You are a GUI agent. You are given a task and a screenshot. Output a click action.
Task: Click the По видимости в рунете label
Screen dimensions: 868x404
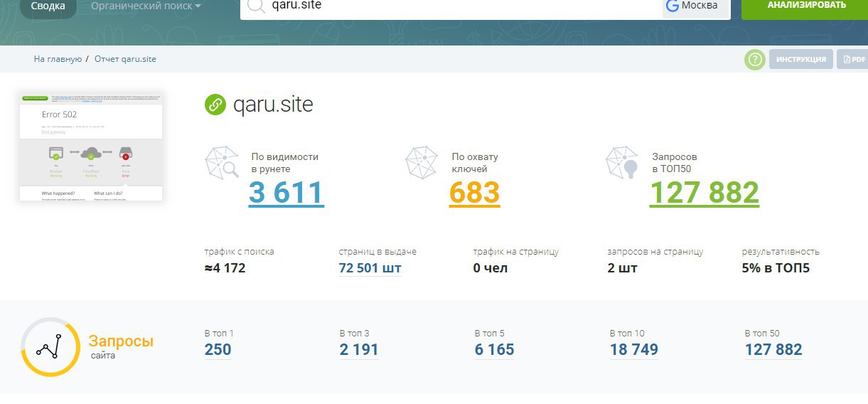click(285, 163)
